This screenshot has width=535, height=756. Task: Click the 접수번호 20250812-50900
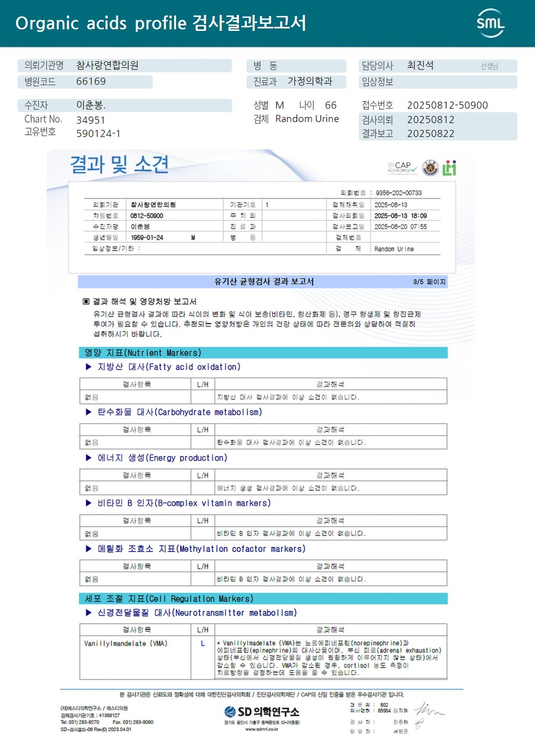pos(448,105)
